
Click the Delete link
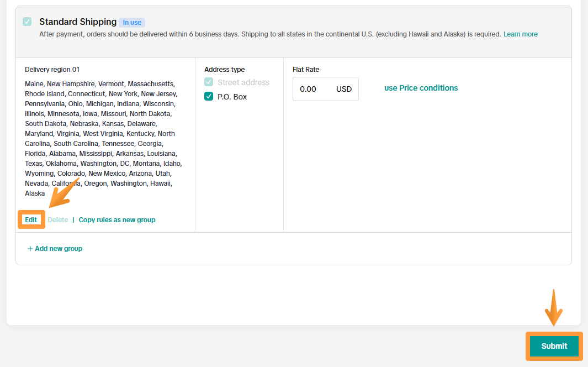click(x=58, y=220)
